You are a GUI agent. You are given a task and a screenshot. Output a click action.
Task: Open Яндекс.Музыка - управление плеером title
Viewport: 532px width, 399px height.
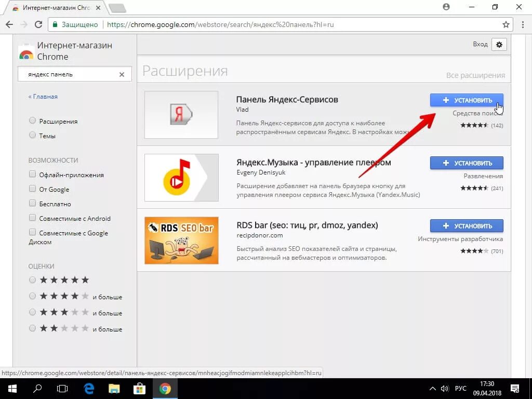click(313, 163)
